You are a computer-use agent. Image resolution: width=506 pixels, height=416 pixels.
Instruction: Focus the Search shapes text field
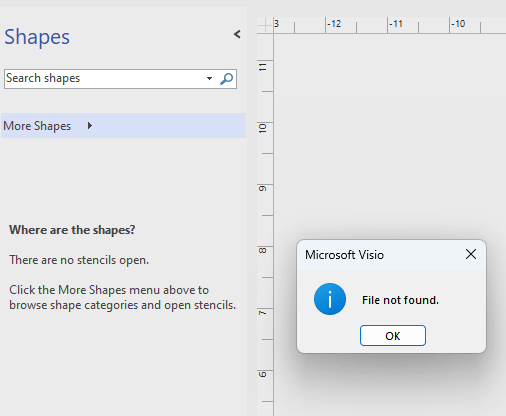click(x=105, y=79)
